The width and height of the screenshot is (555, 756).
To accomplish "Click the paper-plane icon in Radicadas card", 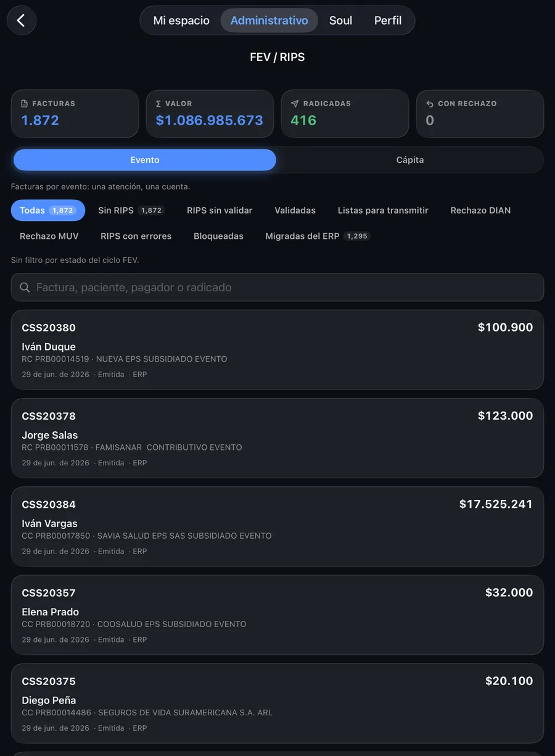I will click(x=295, y=104).
